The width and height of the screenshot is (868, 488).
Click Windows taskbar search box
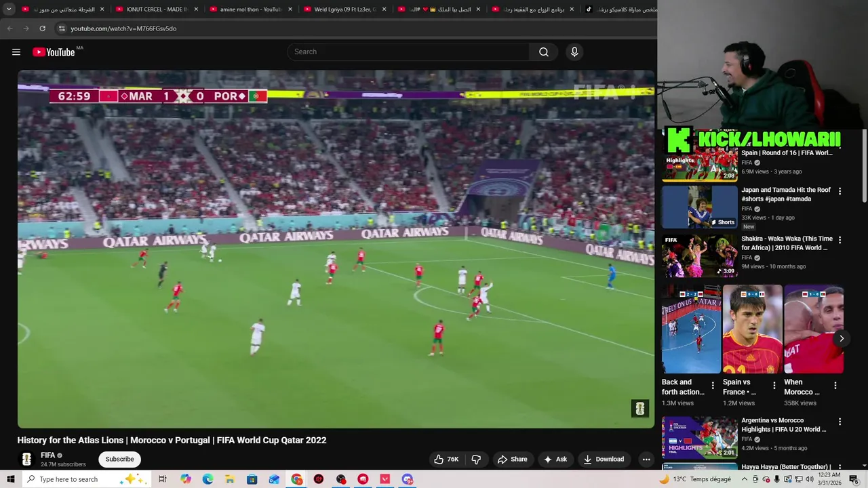pyautogui.click(x=87, y=479)
